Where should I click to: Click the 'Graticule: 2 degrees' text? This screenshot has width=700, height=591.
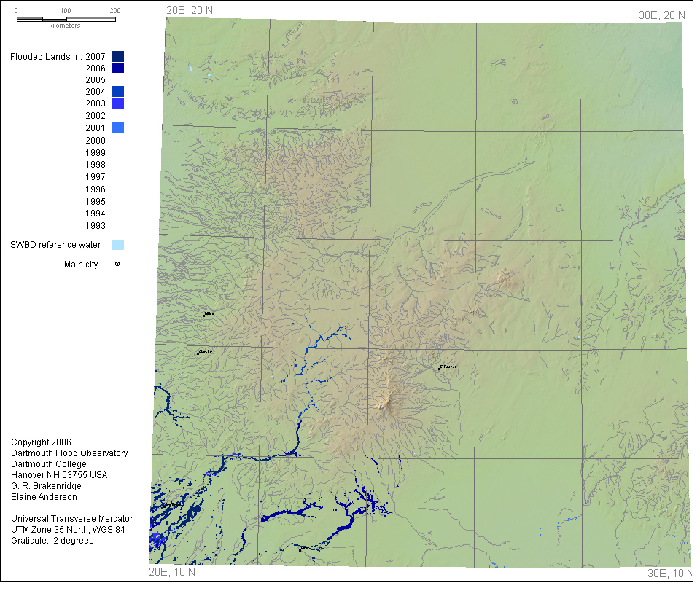point(52,540)
